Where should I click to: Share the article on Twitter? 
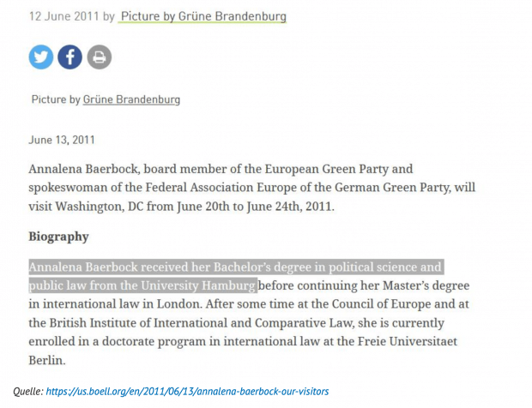[x=41, y=57]
